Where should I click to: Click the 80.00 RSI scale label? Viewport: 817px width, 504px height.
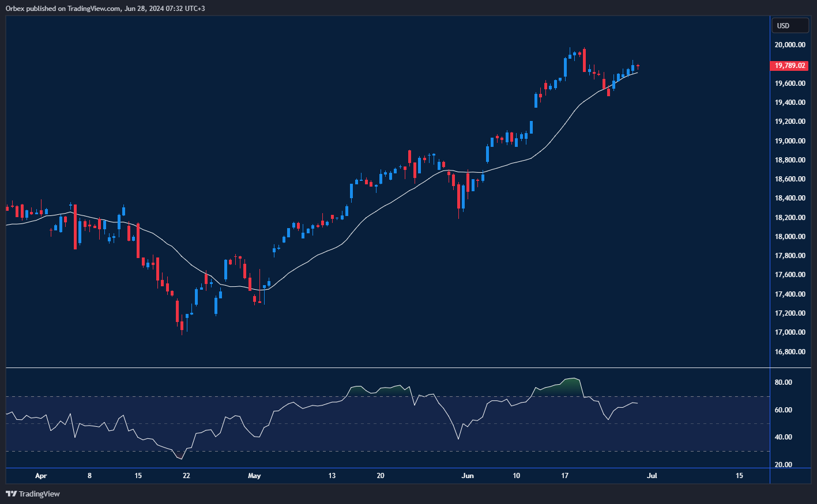click(784, 382)
